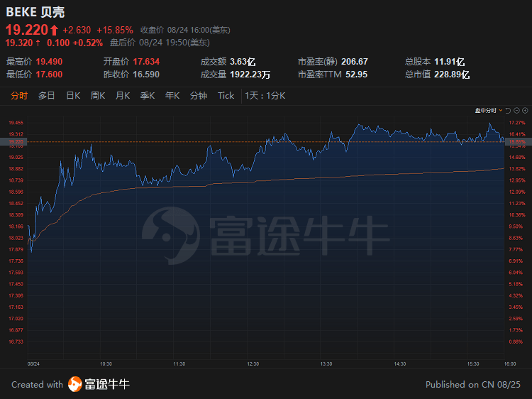This screenshot has height=399, width=532.
Task: Click the 12:30 time axis label
Action: (x=253, y=364)
